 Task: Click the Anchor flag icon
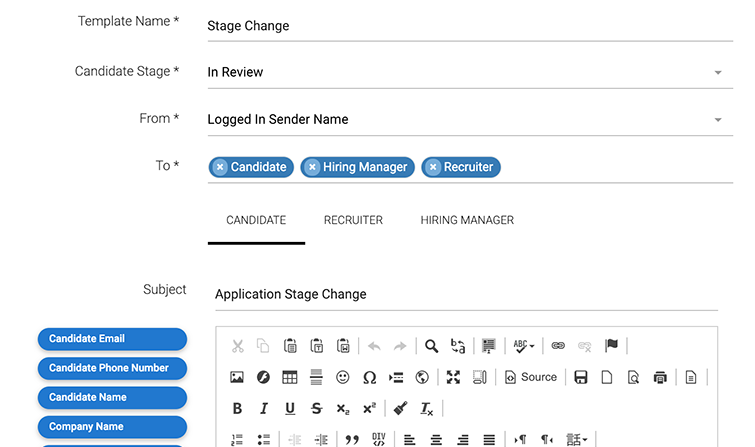(x=611, y=346)
